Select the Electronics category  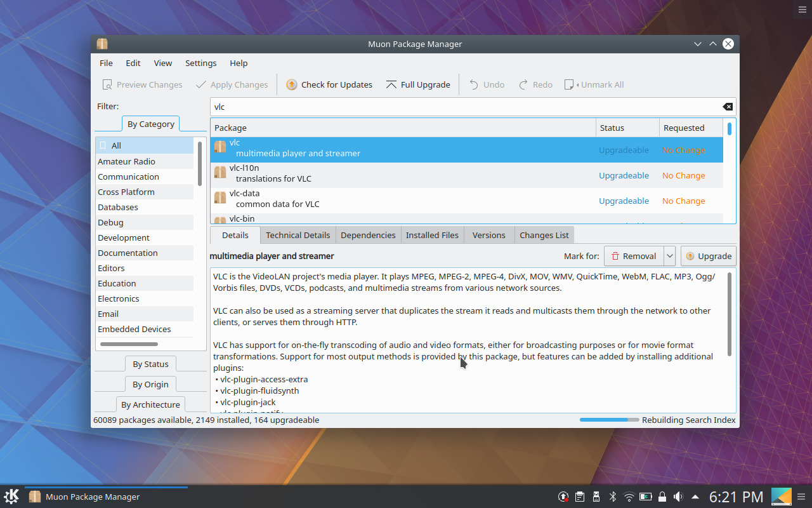point(145,298)
